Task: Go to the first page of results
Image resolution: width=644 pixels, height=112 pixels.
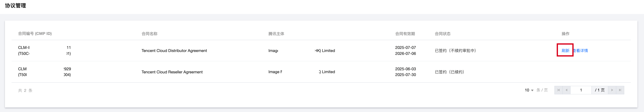Action: (x=558, y=90)
